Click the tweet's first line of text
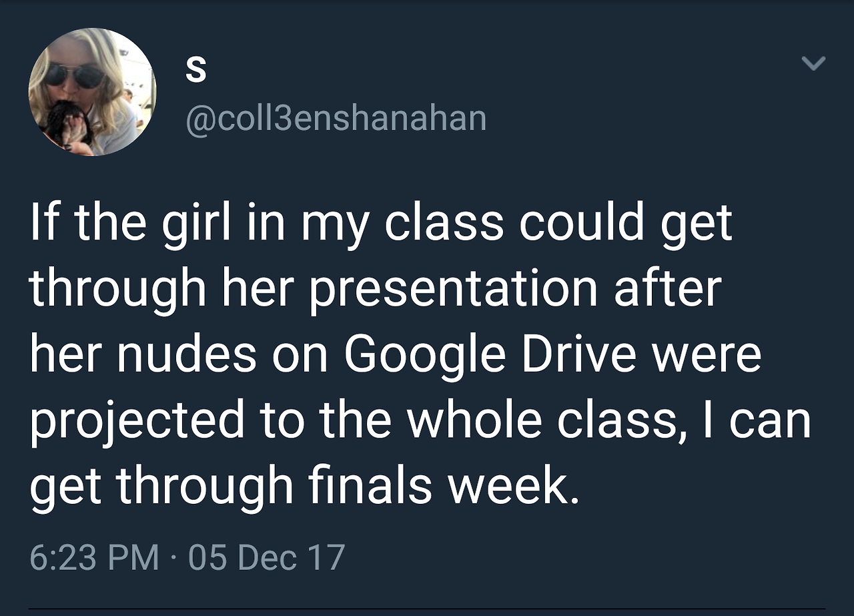The height and width of the screenshot is (616, 854). pos(380,224)
